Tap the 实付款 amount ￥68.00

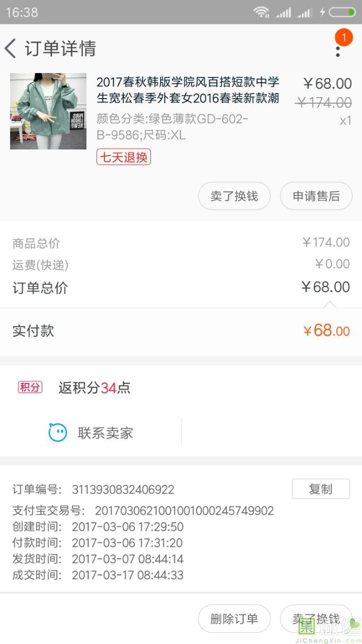[326, 331]
